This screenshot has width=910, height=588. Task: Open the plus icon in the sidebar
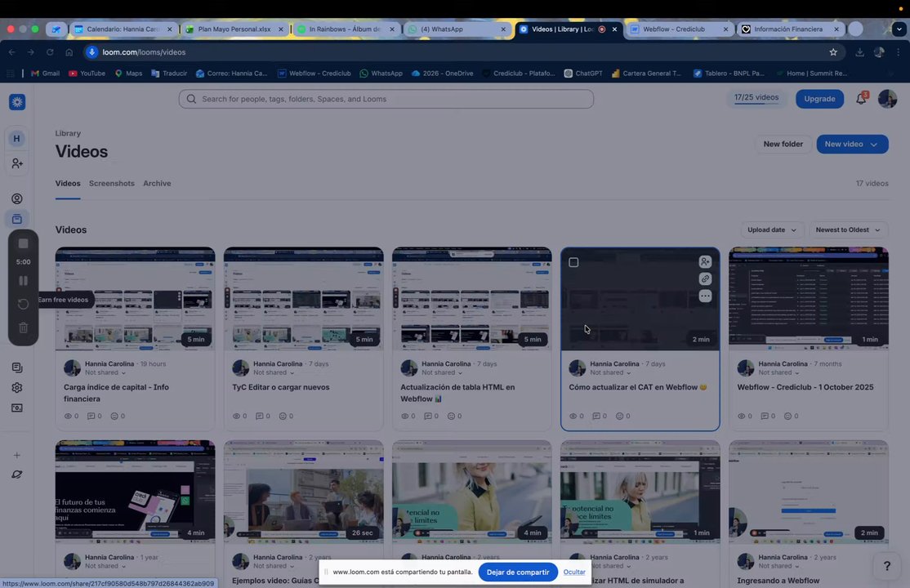[x=17, y=455]
